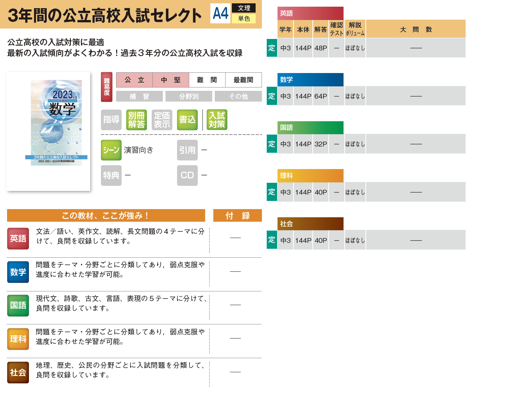Click the 現代文、詩歌、古文 description text
The image size is (532, 393).
tap(121, 303)
